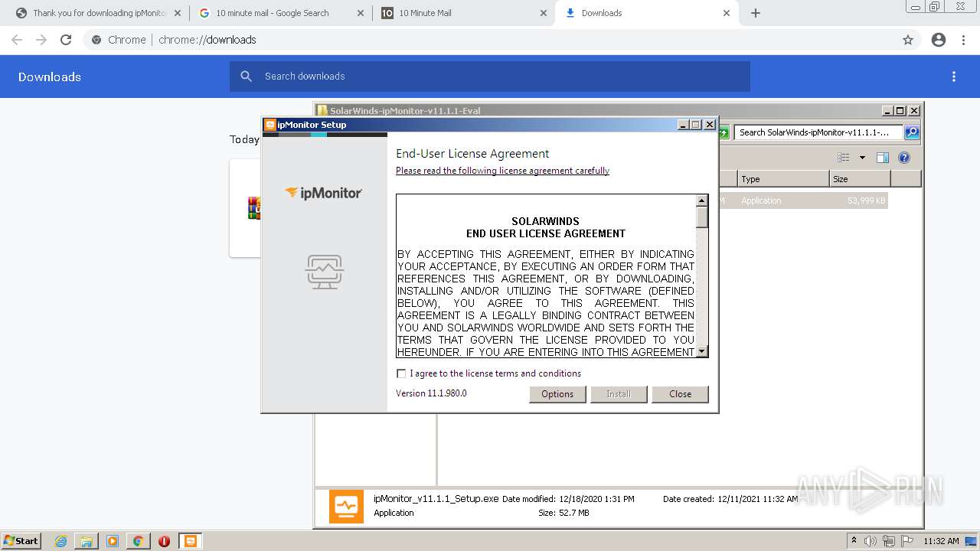Select the Downloads tab
980x551 pixels.
point(648,13)
